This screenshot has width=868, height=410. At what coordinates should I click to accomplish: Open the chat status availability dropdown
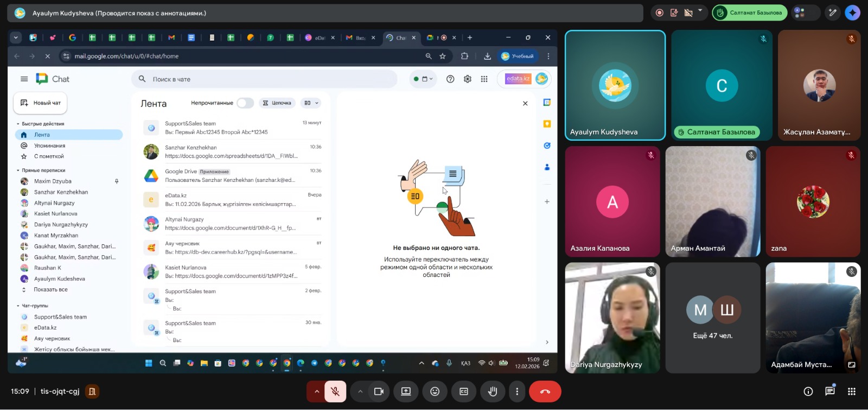[x=424, y=79]
